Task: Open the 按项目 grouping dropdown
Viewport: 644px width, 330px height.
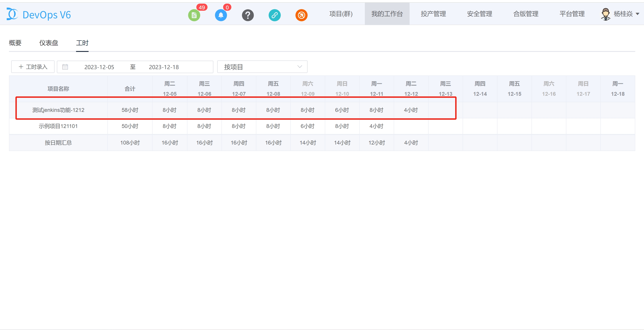Action: click(x=262, y=67)
